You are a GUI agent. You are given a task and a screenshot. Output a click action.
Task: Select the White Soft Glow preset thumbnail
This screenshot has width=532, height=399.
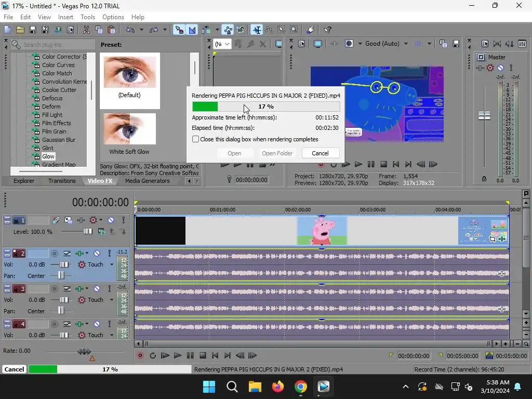[x=129, y=129]
